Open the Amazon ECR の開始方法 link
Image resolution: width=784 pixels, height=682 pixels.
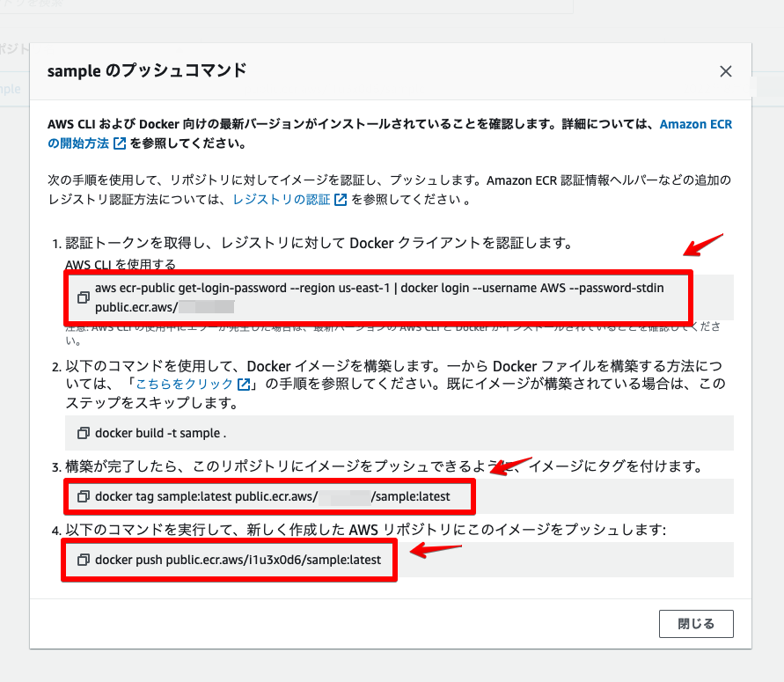(695, 124)
